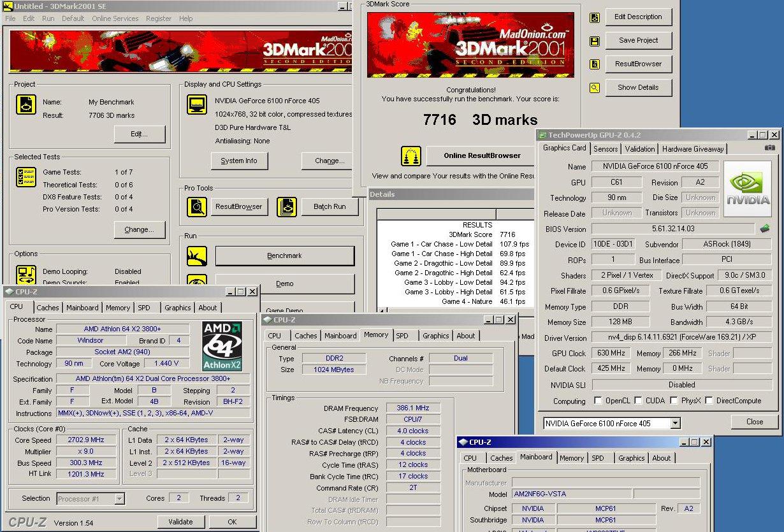
Task: Click the Driver Version field in GPU-Z
Action: coord(681,337)
